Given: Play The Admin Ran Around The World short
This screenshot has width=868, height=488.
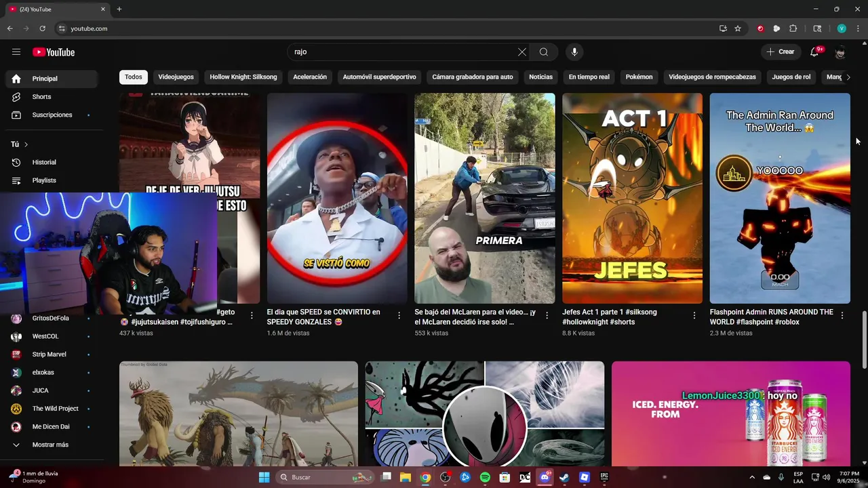Looking at the screenshot, I should click(x=780, y=198).
